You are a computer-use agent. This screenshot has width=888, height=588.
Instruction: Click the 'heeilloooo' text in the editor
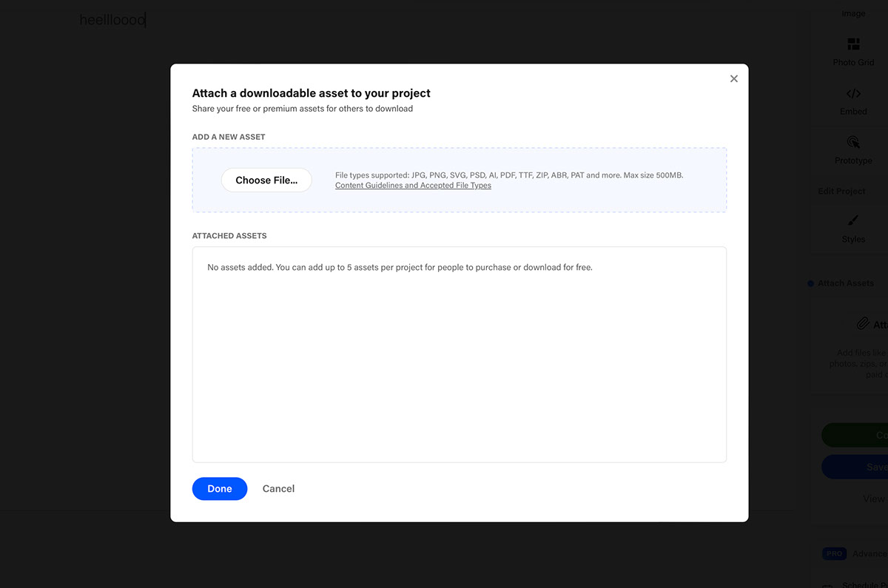[x=112, y=20]
